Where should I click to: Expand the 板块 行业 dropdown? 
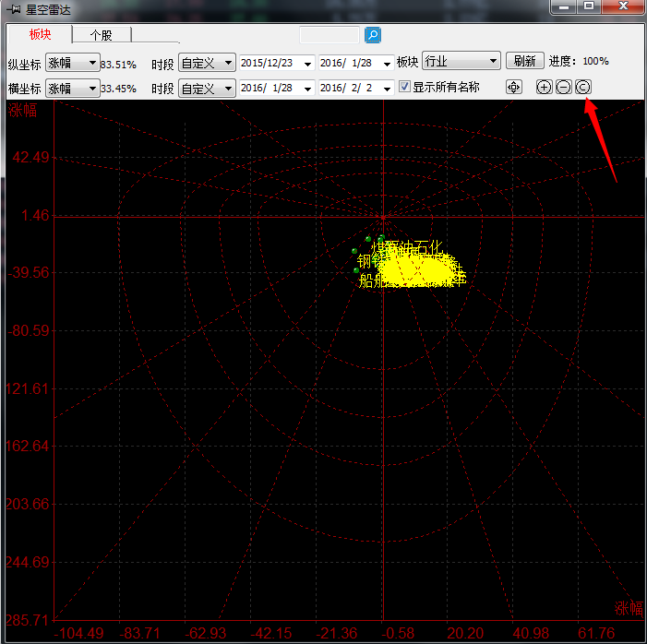click(x=461, y=62)
